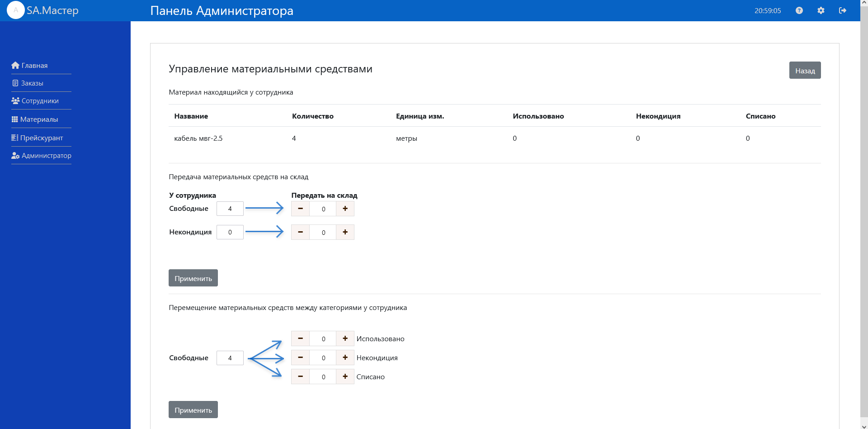This screenshot has width=868, height=429.
Task: Click the Назад button
Action: click(x=805, y=71)
